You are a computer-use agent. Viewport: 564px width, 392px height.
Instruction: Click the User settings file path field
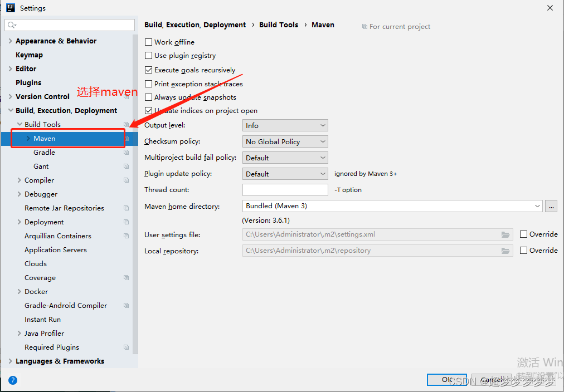378,234
